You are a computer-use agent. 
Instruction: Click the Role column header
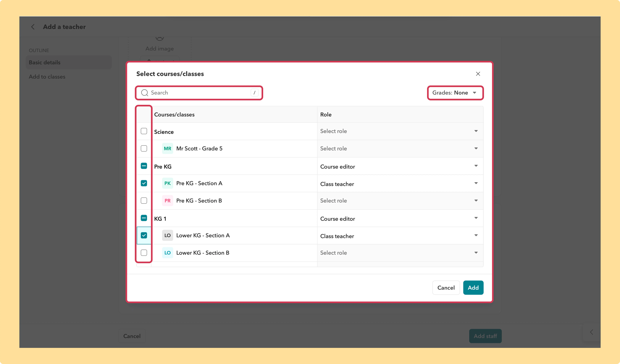point(326,115)
